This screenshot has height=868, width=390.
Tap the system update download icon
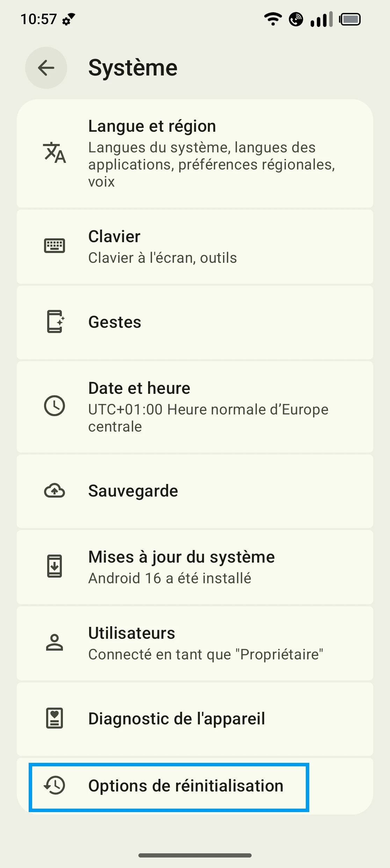pos(55,566)
